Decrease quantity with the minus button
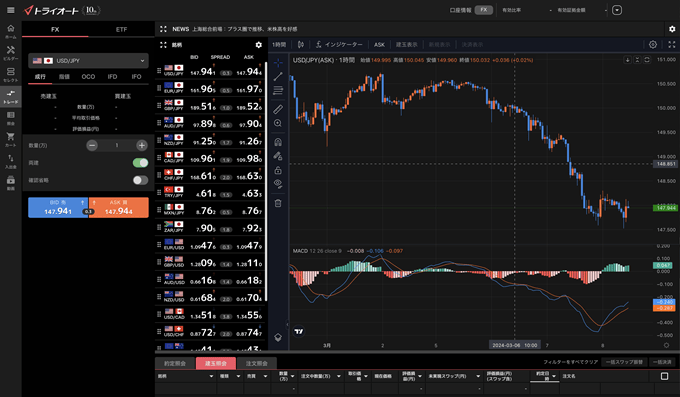The image size is (680, 397). click(x=92, y=145)
